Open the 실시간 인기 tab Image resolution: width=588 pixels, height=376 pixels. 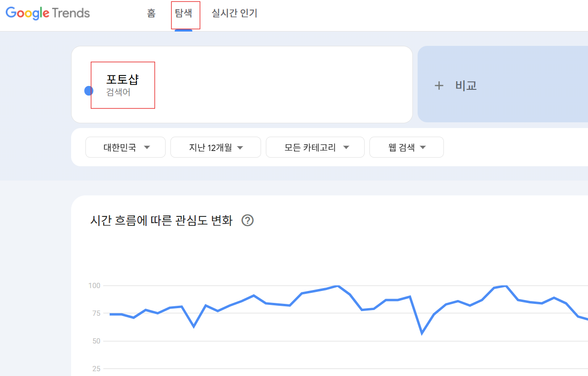pos(234,13)
